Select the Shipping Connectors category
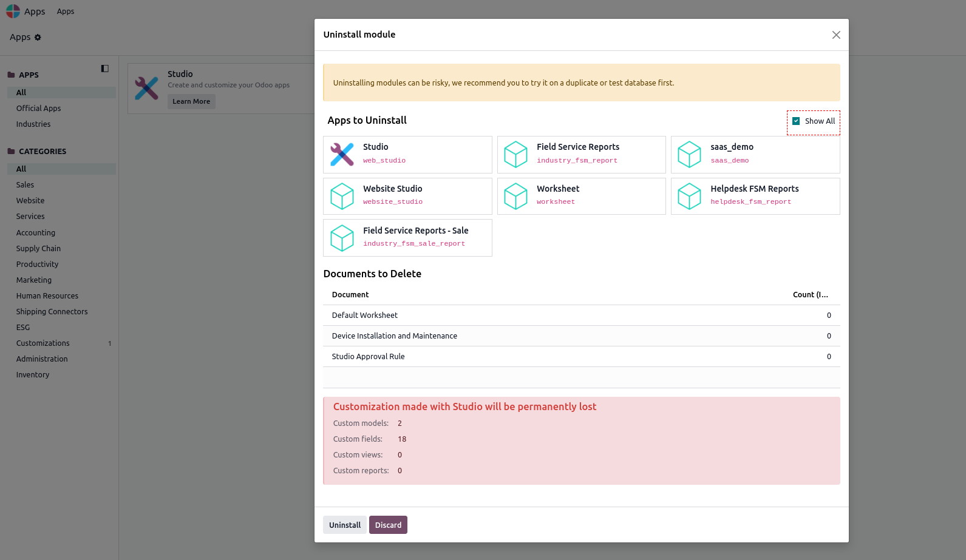This screenshot has height=560, width=966. coord(61,311)
